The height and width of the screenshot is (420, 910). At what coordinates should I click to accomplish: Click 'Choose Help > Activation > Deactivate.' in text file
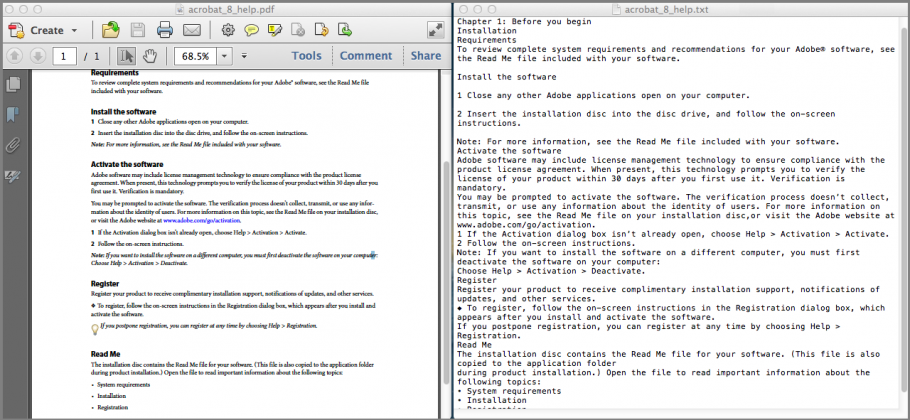(x=551, y=271)
